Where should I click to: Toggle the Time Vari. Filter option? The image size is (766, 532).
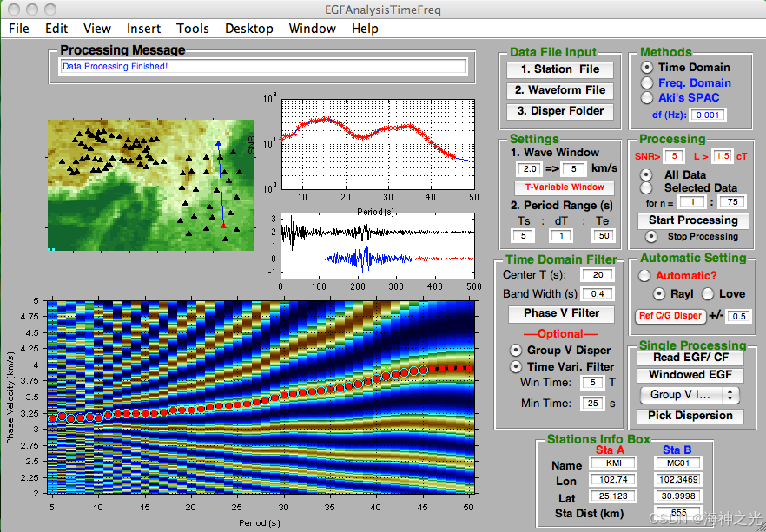coord(515,366)
